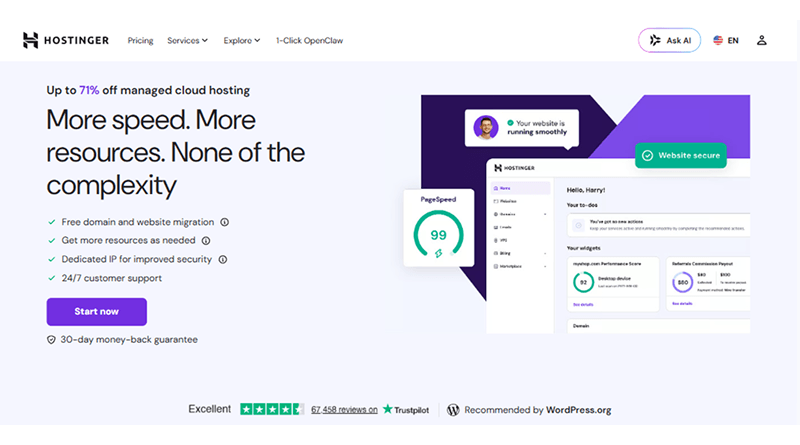Click the Recommended by WordPress.org text
Screen dimensions: 800x445
[538, 410]
